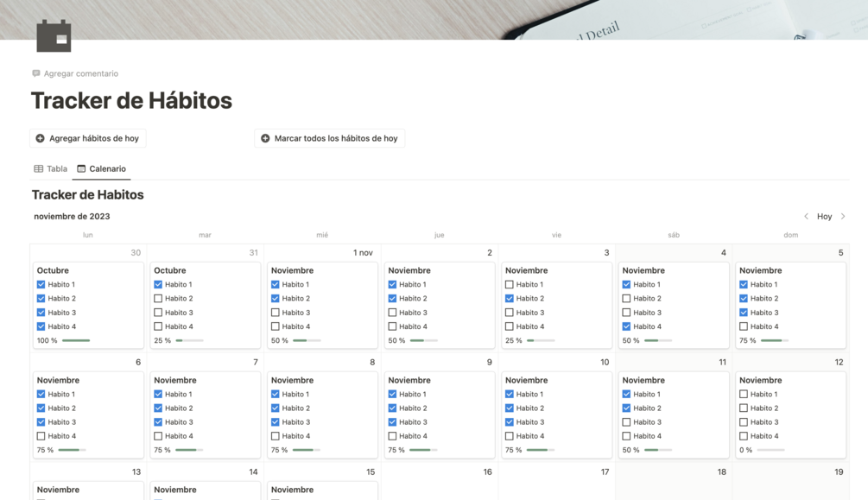Uncheck Habito 2 on November 9

(x=392, y=408)
